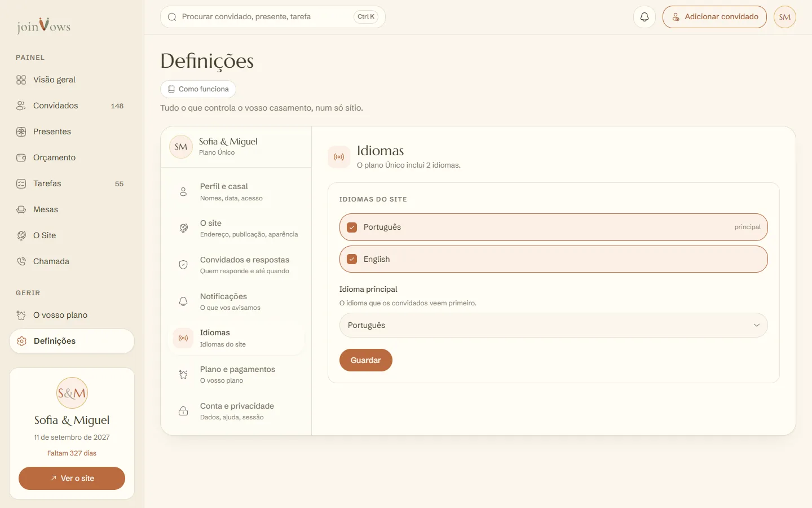Click the Guardar button
This screenshot has height=508, width=812.
(366, 360)
